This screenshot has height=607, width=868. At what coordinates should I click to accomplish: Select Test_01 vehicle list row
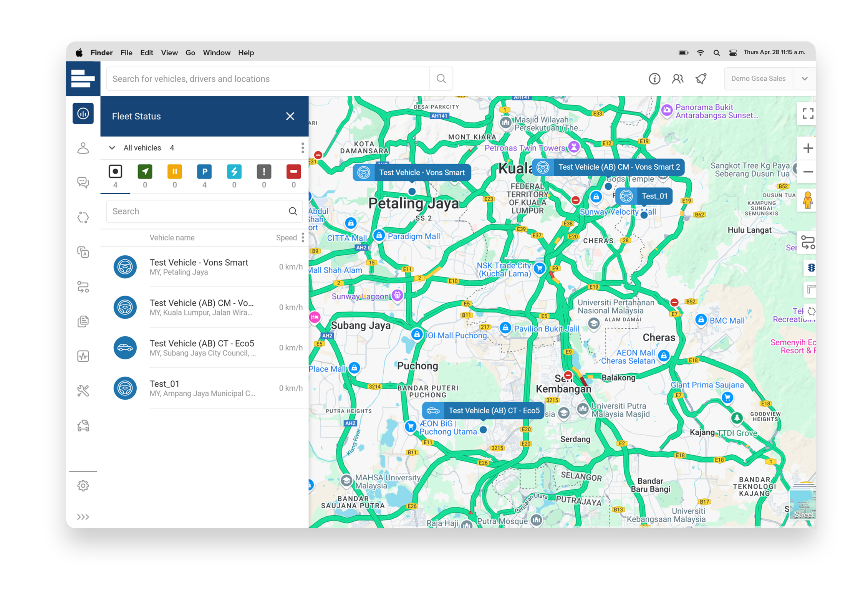[204, 388]
